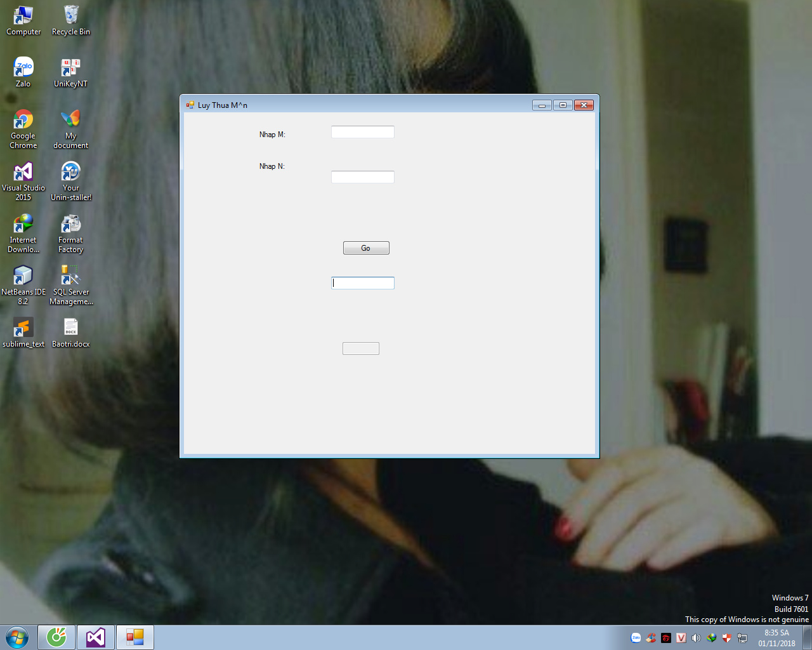Click the Go button
Screen dimensions: 812x650
coord(366,248)
